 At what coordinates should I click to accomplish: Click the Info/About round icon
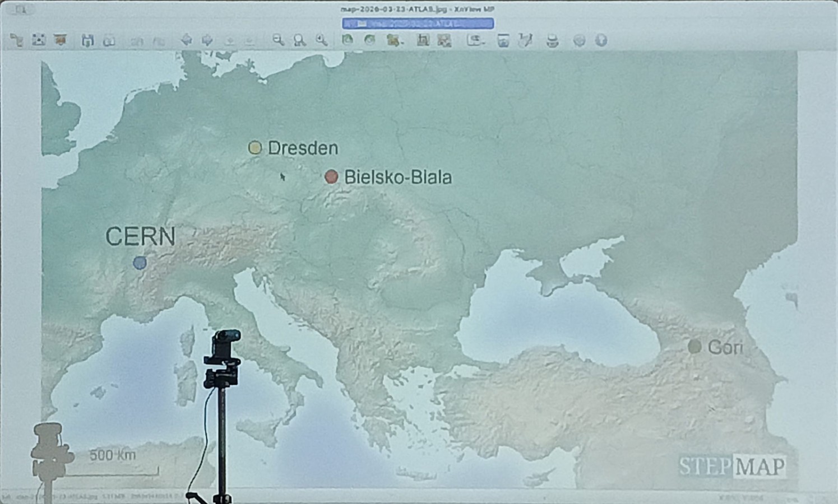tap(601, 41)
